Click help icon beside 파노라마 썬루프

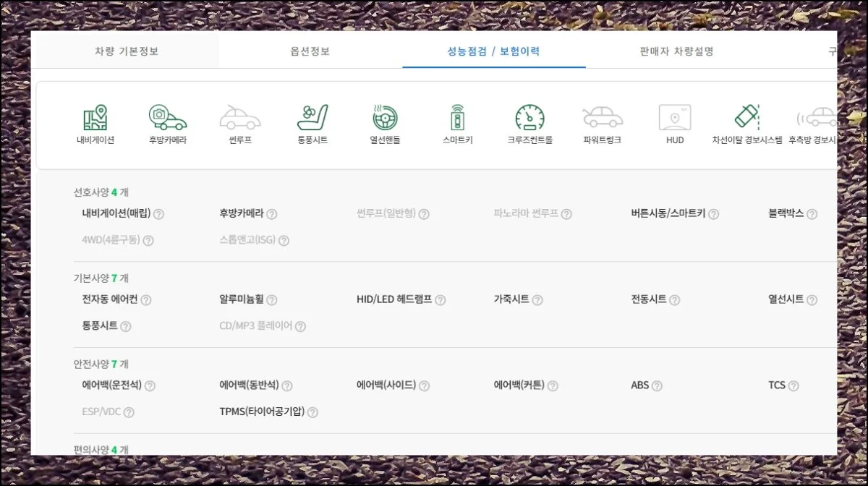566,214
